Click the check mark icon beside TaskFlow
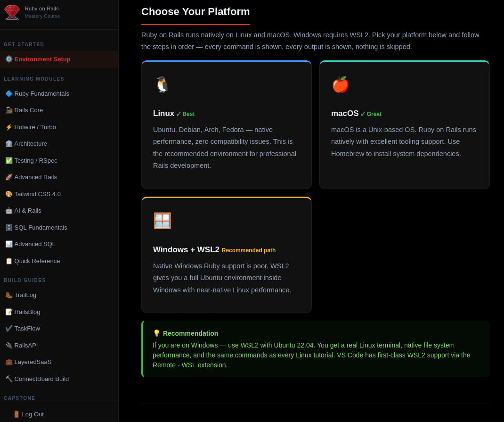Screen dimensions: 504x422 pyautogui.click(x=9, y=328)
